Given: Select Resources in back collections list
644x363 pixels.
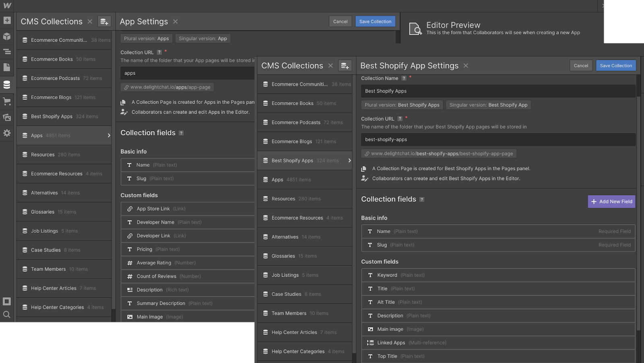Looking at the screenshot, I should tap(64, 155).
